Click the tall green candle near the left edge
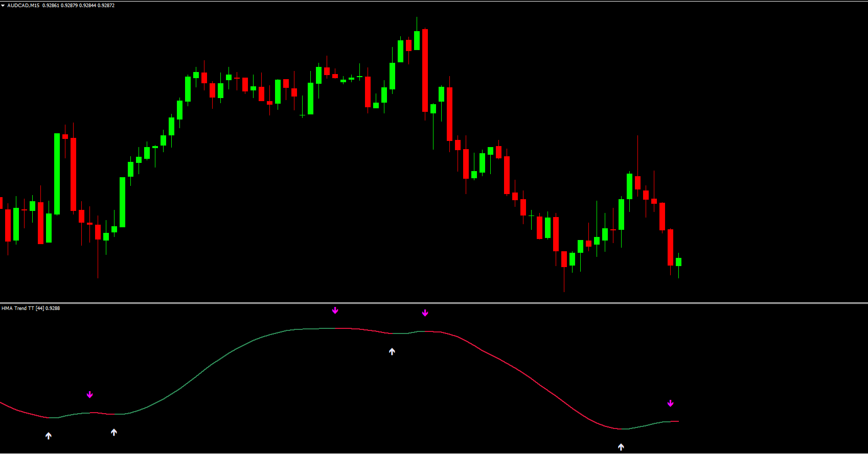The image size is (868, 454). click(57, 174)
